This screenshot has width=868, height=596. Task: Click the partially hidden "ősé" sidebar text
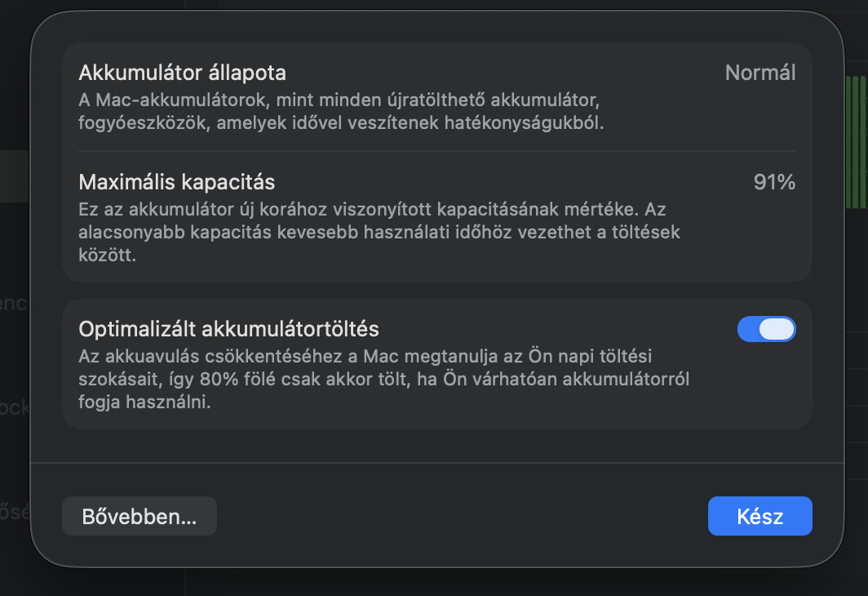(14, 512)
